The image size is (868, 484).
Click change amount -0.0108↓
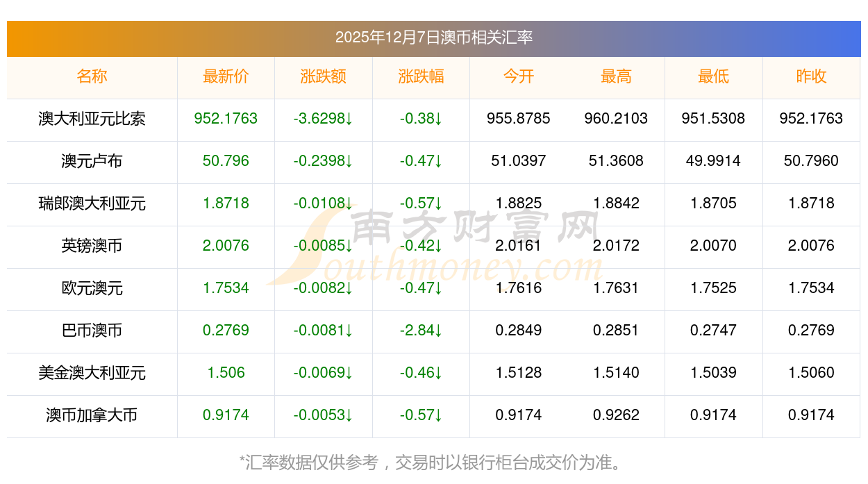324,203
